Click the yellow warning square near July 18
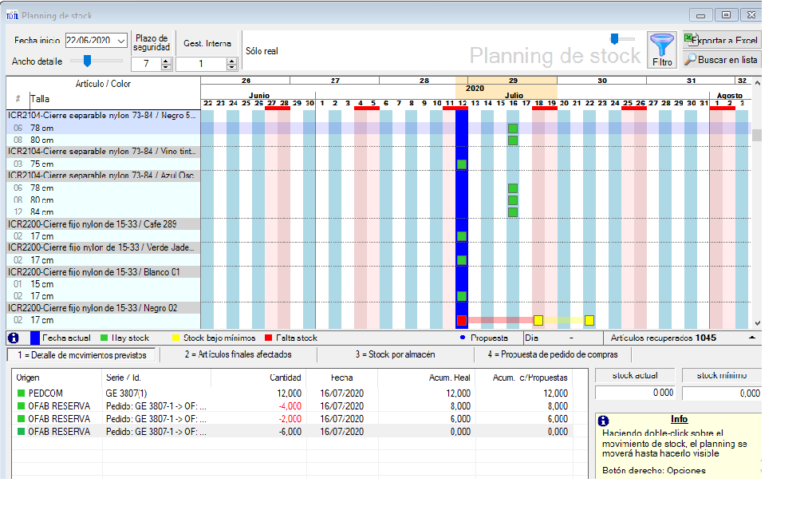 click(539, 319)
